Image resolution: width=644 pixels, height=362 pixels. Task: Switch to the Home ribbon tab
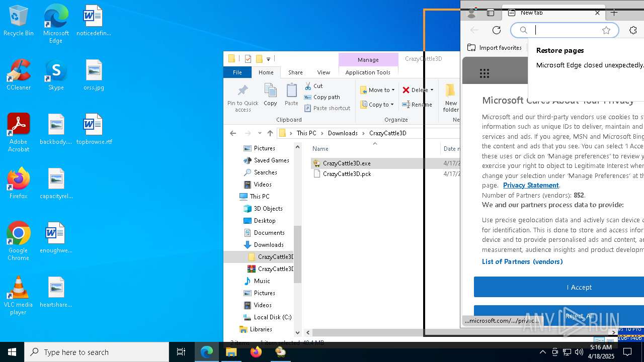[x=266, y=72]
